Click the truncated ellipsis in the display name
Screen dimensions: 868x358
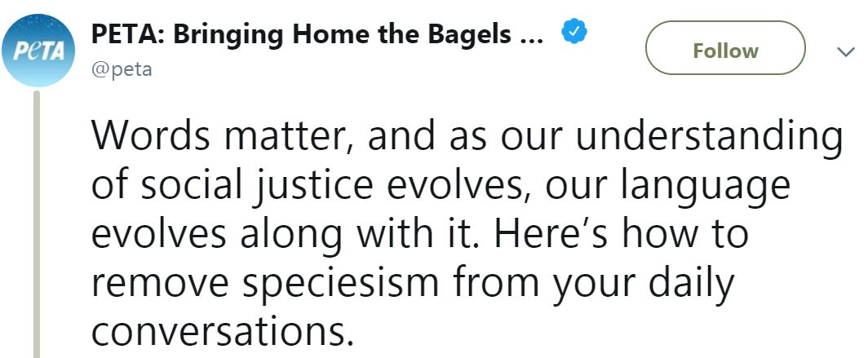click(530, 37)
